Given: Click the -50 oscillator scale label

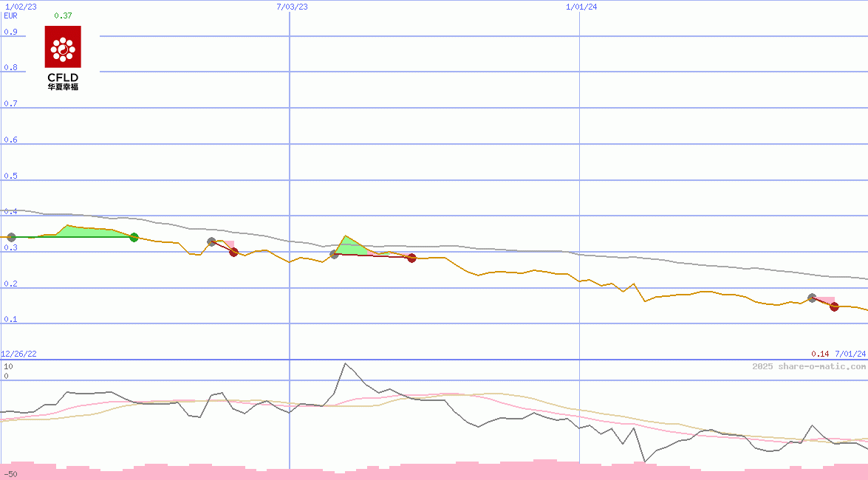Looking at the screenshot, I should [10, 473].
